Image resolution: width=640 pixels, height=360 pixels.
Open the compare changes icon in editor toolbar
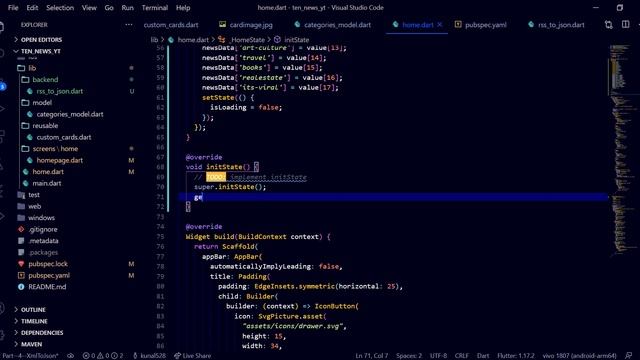click(x=609, y=25)
